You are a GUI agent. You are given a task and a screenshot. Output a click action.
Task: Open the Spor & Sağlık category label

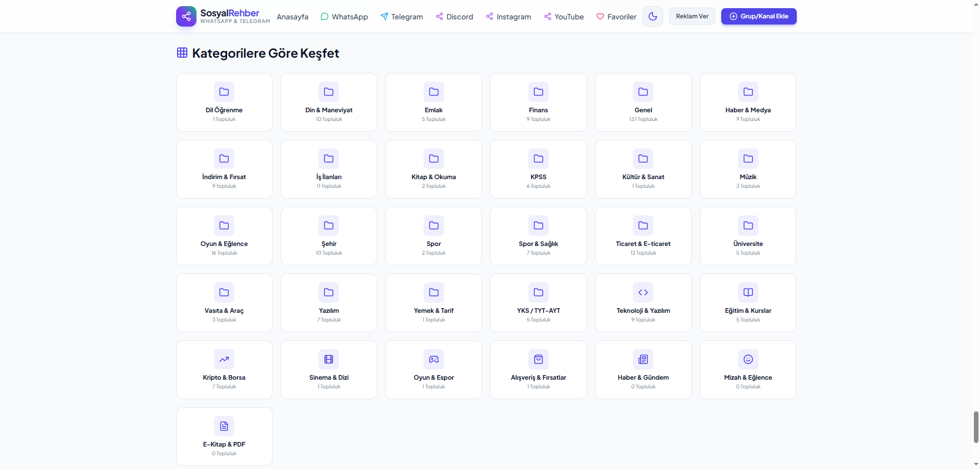538,244
